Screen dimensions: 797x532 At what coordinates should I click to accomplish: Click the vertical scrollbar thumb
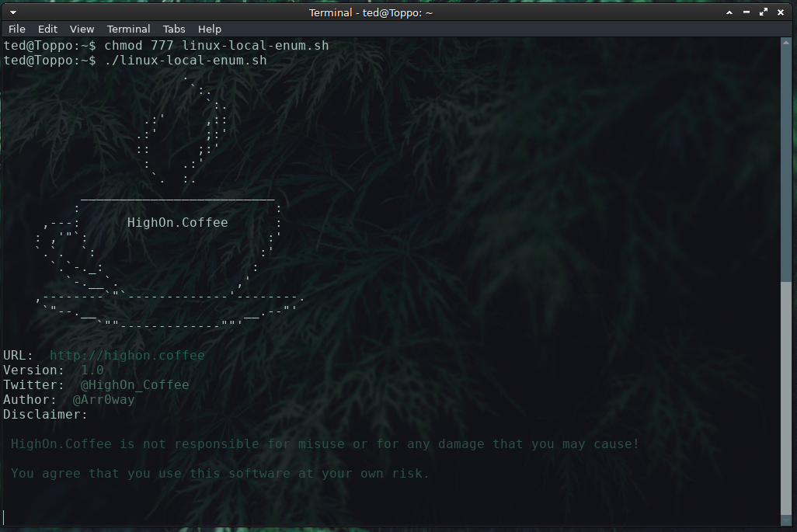tap(786, 399)
